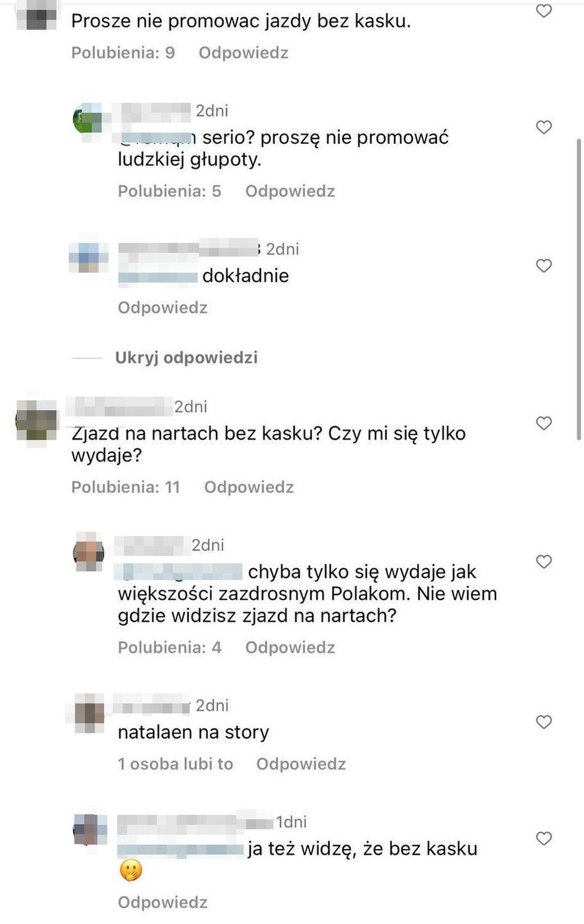Reply to 'Zjazd na nartach bez kasku?' comment
This screenshot has height=924, width=584.
[x=249, y=488]
